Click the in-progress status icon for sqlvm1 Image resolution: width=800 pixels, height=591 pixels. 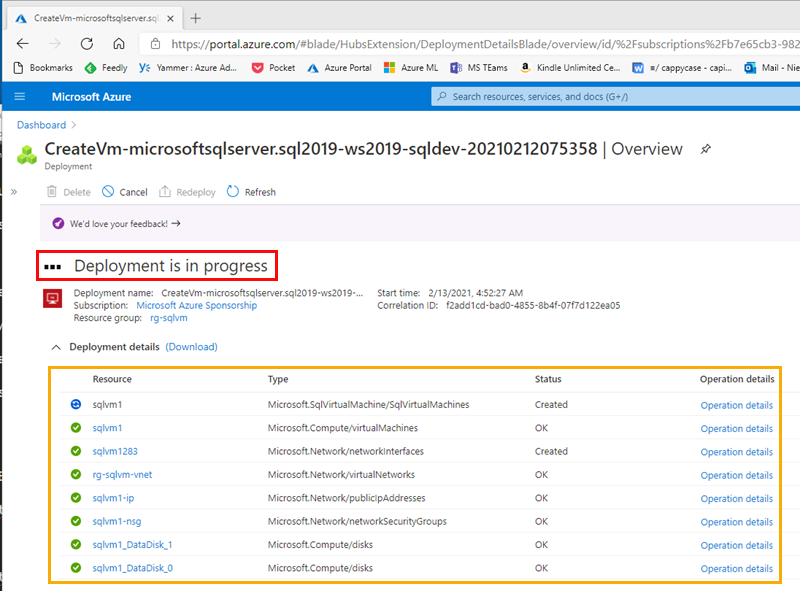(76, 404)
